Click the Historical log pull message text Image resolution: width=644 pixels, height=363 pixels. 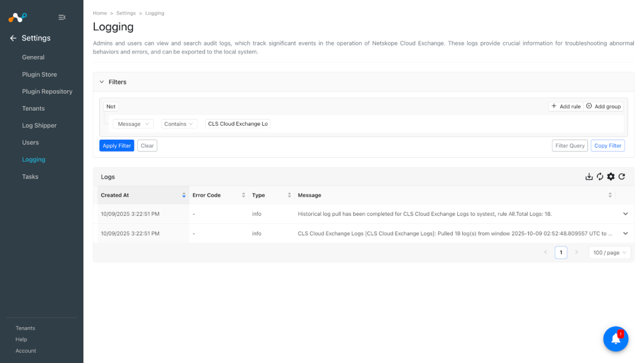pyautogui.click(x=425, y=214)
